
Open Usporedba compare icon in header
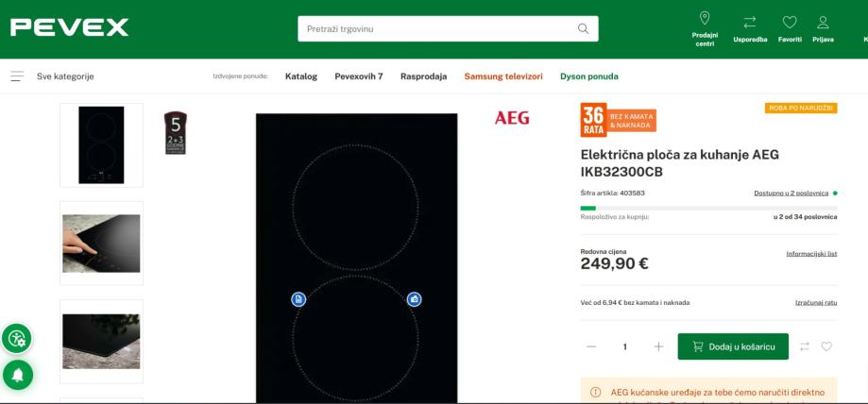click(x=750, y=22)
